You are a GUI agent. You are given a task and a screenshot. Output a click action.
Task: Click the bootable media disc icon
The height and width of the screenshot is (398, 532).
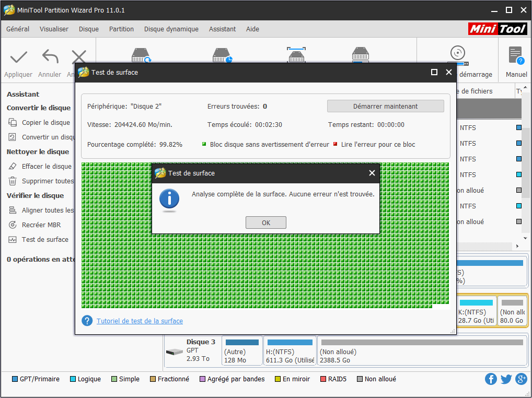[x=458, y=55]
